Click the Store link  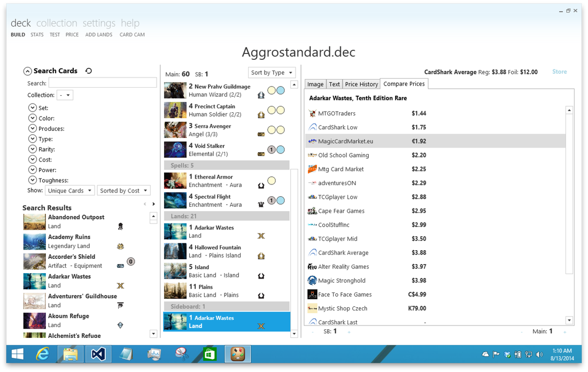(559, 72)
